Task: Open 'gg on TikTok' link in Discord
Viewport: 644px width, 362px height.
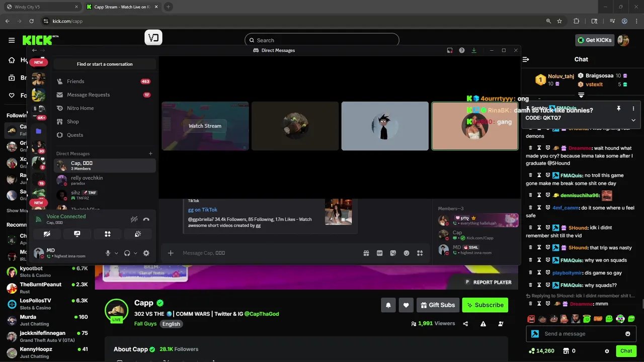Action: pos(202,210)
